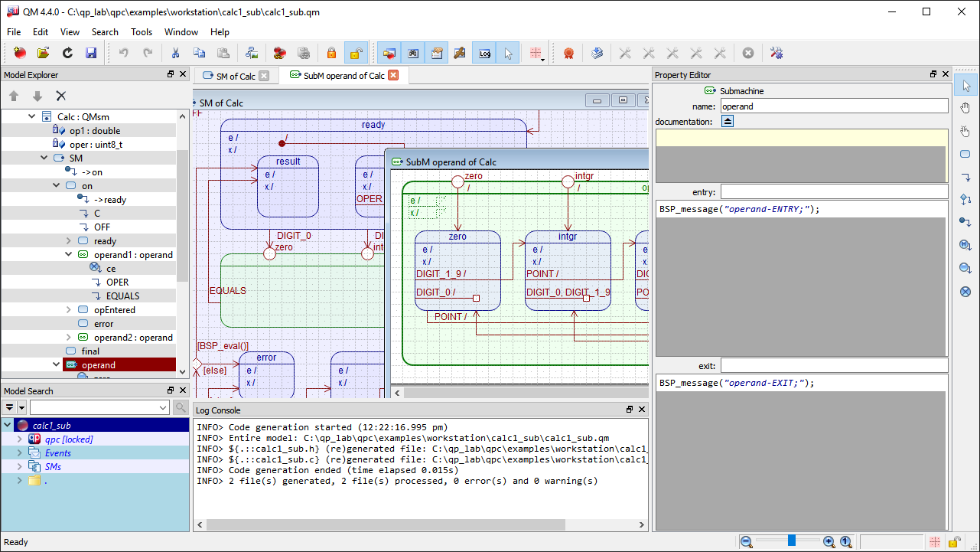This screenshot has width=980, height=552.
Task: Toggle the Log Console view button
Action: click(x=484, y=53)
